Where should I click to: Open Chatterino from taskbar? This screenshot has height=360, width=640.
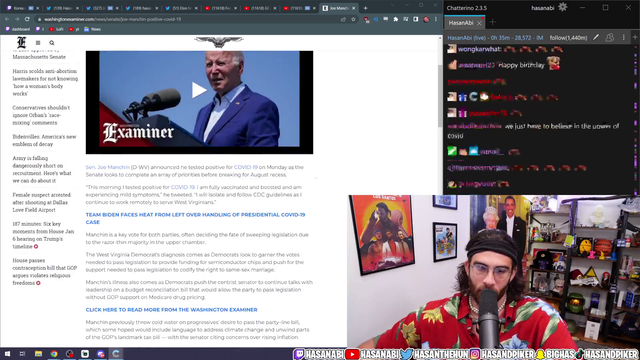[116, 354]
